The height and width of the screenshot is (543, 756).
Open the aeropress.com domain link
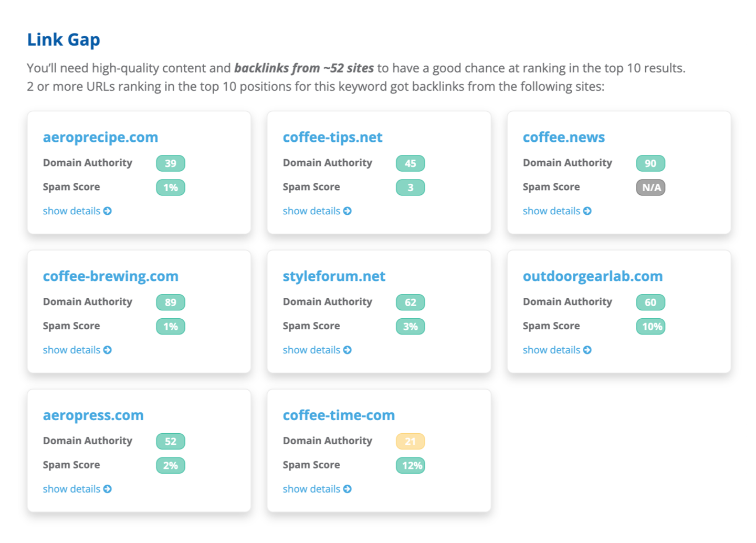pyautogui.click(x=93, y=416)
